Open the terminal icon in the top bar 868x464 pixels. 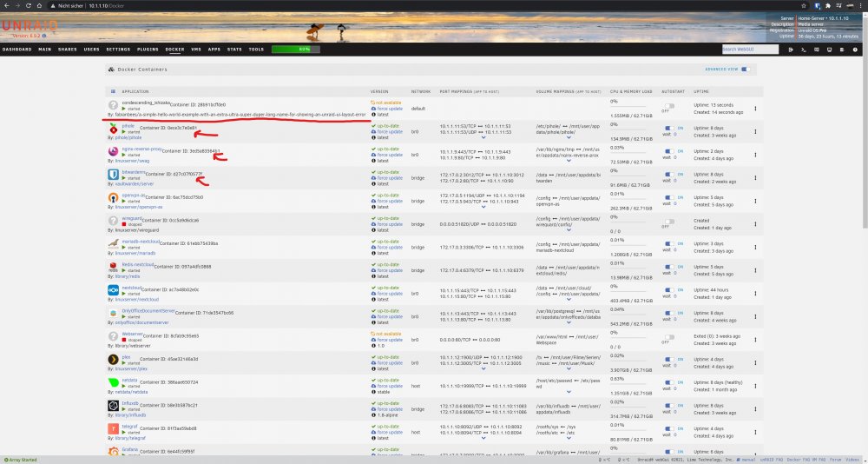click(804, 50)
